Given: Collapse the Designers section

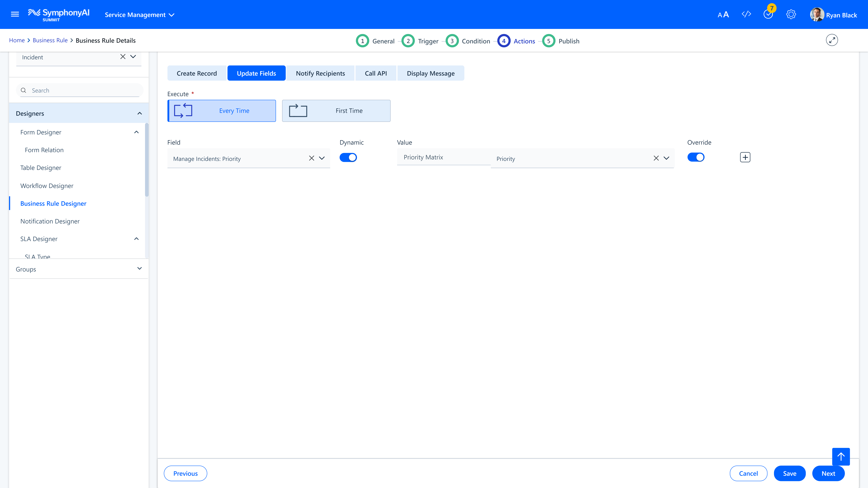Looking at the screenshot, I should [x=139, y=114].
